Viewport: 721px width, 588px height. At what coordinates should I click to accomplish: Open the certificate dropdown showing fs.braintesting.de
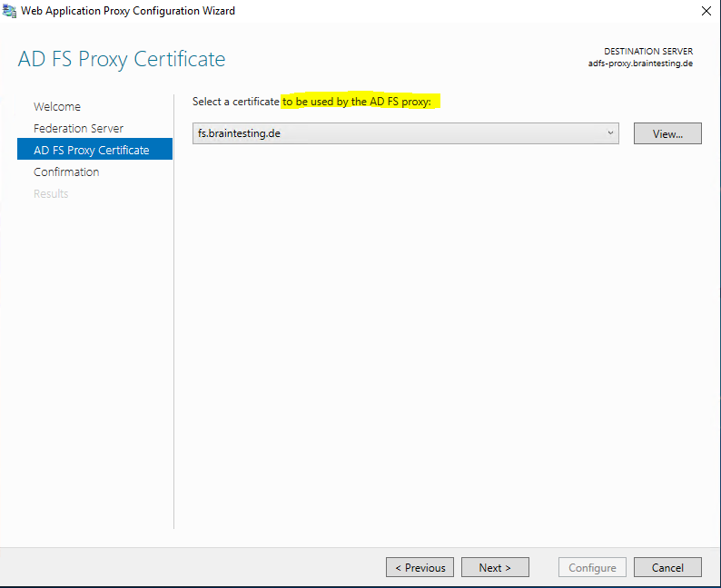pos(406,133)
